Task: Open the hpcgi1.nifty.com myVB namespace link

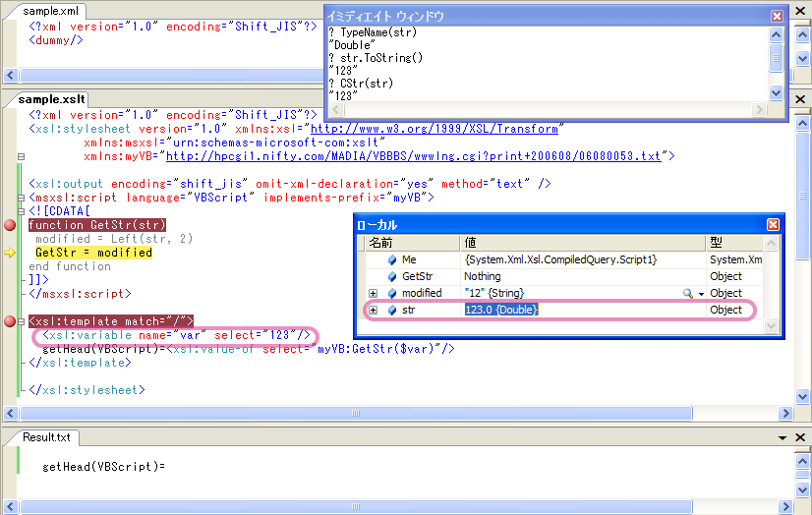Action: tap(413, 156)
